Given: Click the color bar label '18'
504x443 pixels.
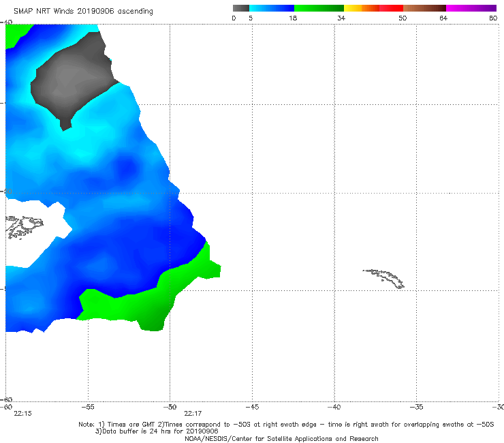Looking at the screenshot, I should pyautogui.click(x=293, y=18).
